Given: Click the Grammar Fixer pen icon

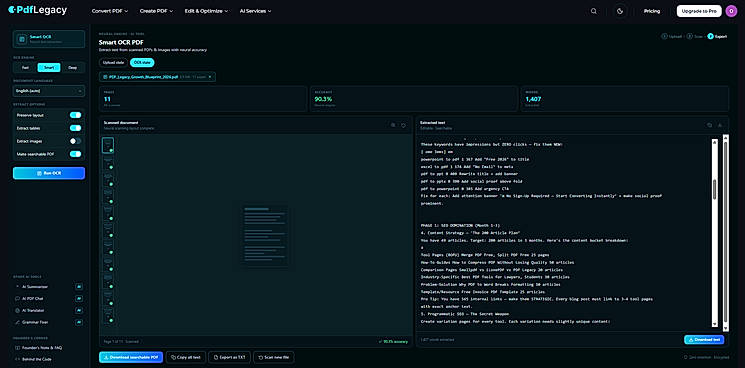Looking at the screenshot, I should tap(18, 322).
